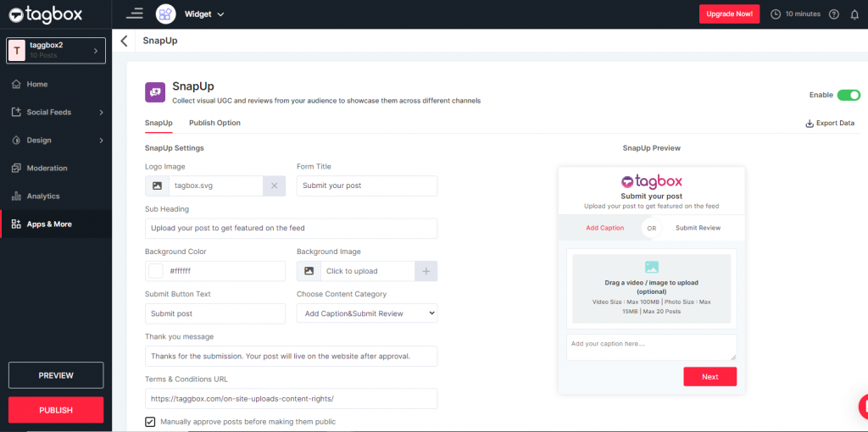Image resolution: width=868 pixels, height=432 pixels.
Task: Remove the tagbox.svg logo with X
Action: click(x=274, y=186)
